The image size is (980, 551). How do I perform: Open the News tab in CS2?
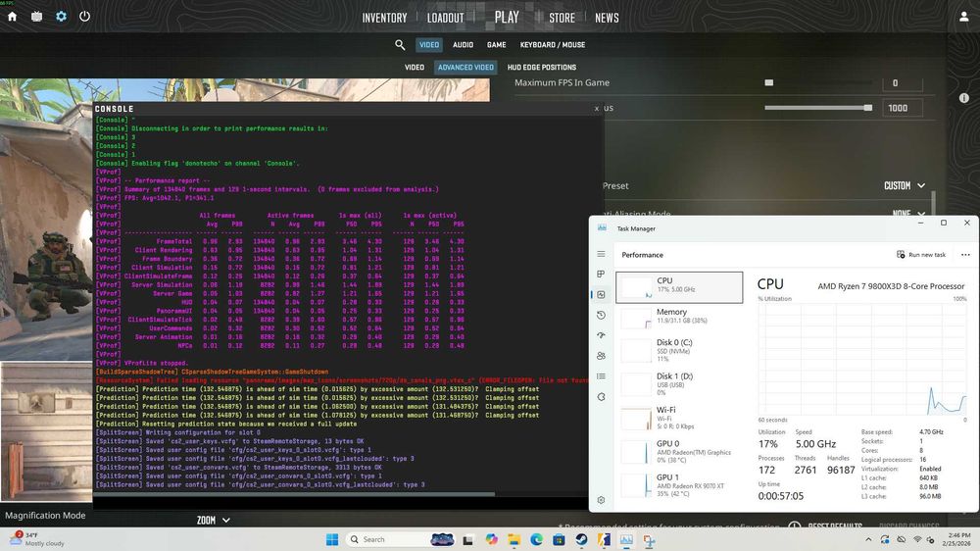607,18
